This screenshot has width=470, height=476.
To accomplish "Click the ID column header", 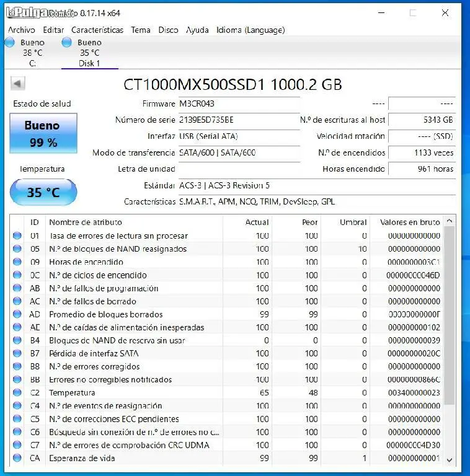I will [x=35, y=223].
